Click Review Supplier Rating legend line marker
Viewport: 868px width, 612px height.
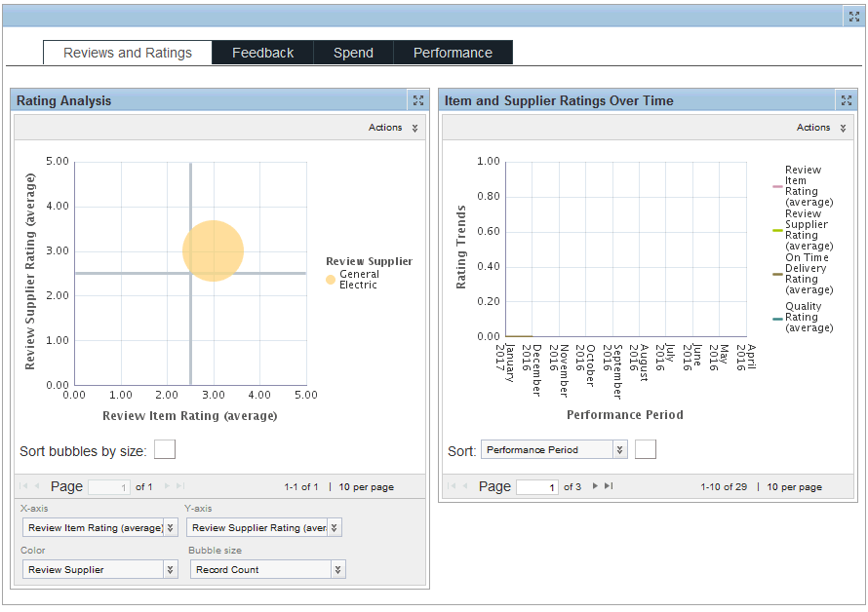click(777, 230)
